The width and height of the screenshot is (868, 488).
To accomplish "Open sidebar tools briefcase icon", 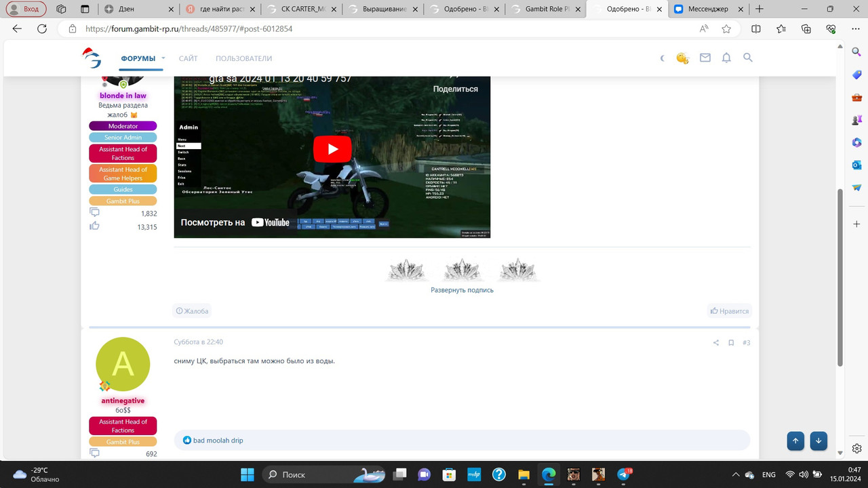I will [856, 97].
